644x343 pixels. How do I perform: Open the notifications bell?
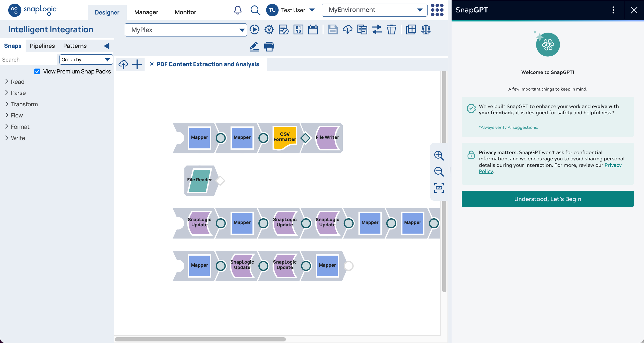pyautogui.click(x=238, y=10)
